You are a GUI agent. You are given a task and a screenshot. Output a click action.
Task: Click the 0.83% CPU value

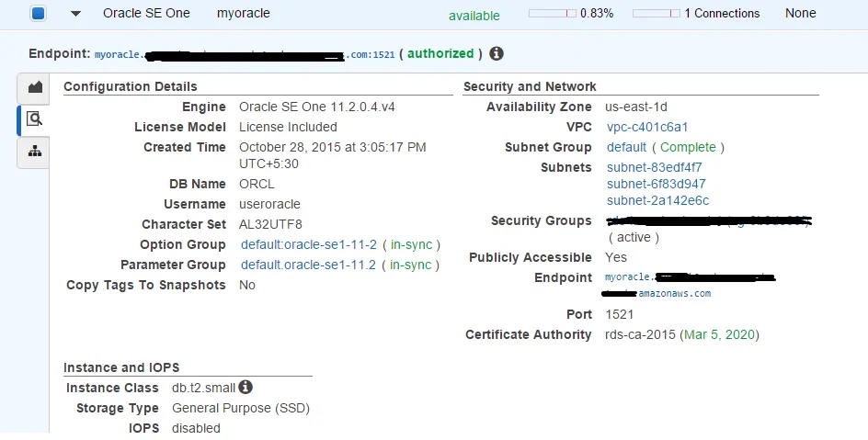pos(597,13)
